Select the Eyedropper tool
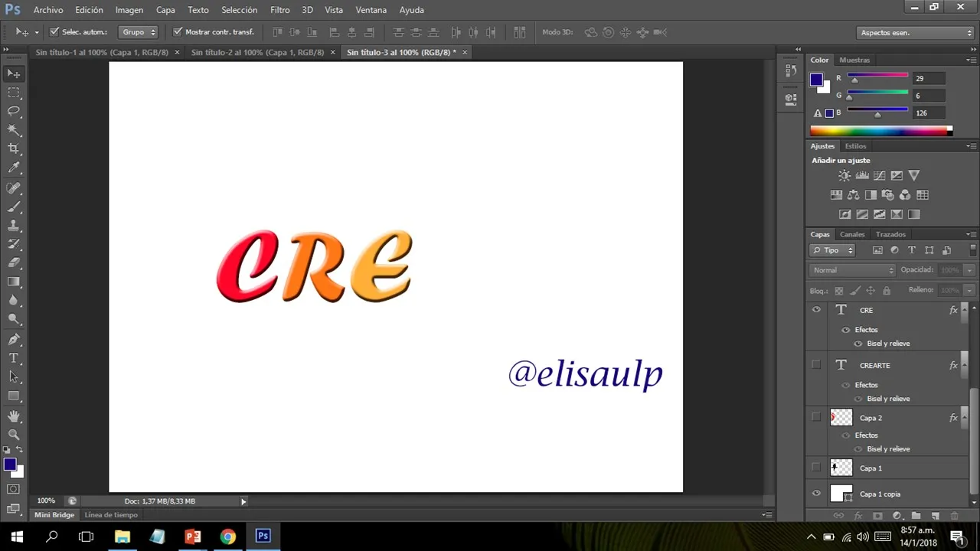The height and width of the screenshot is (551, 980). click(x=14, y=168)
